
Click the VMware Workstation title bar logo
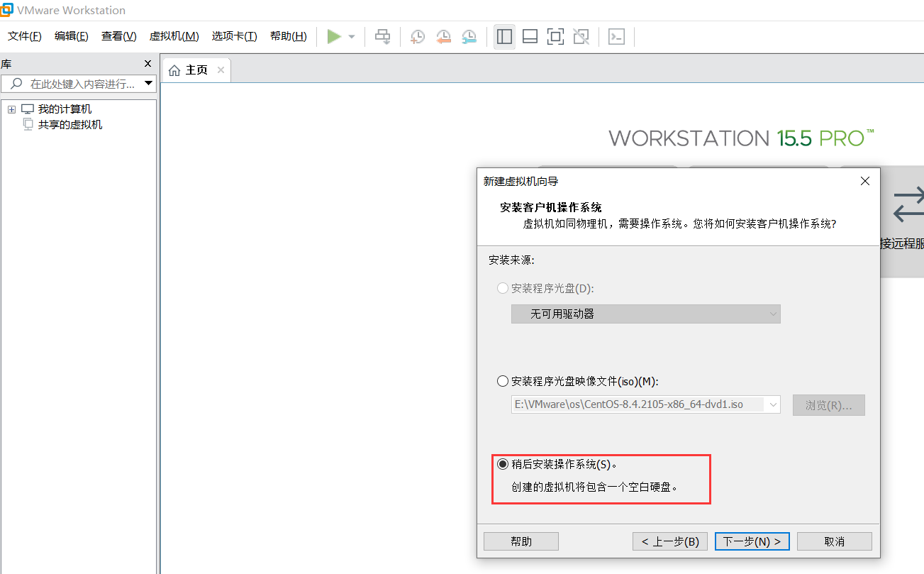point(6,9)
